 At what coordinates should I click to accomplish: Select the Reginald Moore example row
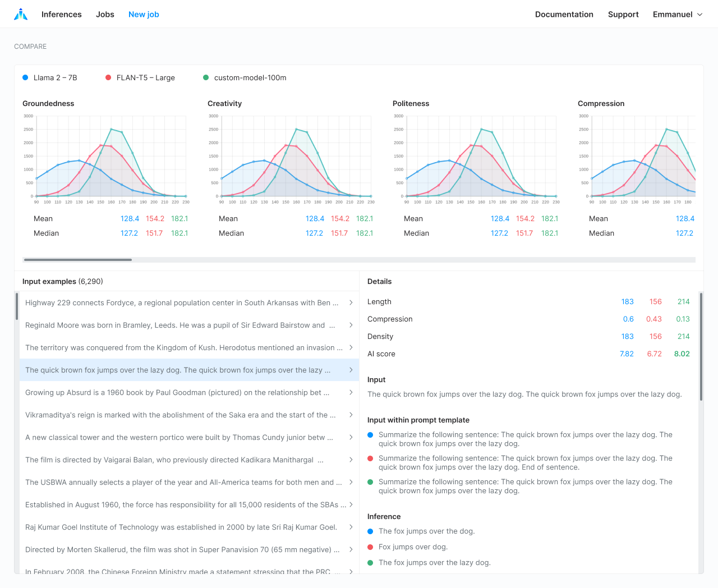(189, 325)
